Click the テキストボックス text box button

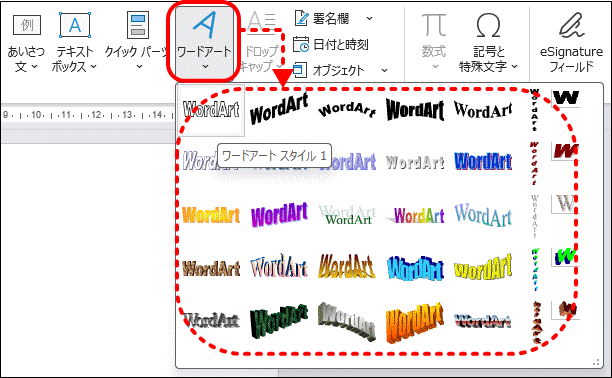tap(75, 42)
